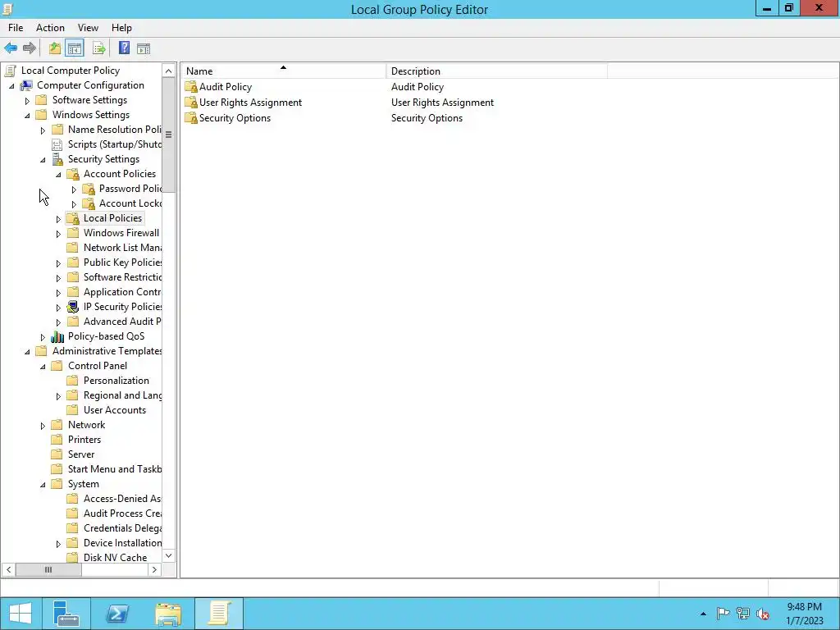
Task: Collapse the Security Settings node
Action: click(43, 160)
